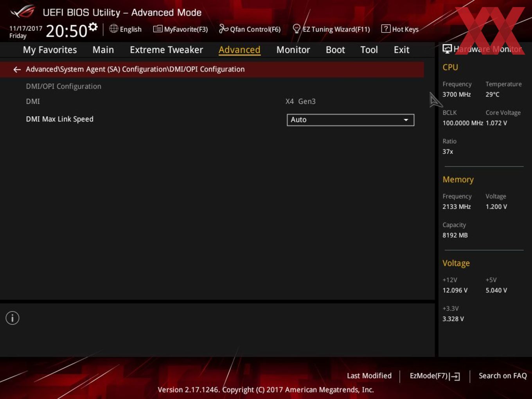Click the DMI/OPI Configuration heading

point(63,86)
